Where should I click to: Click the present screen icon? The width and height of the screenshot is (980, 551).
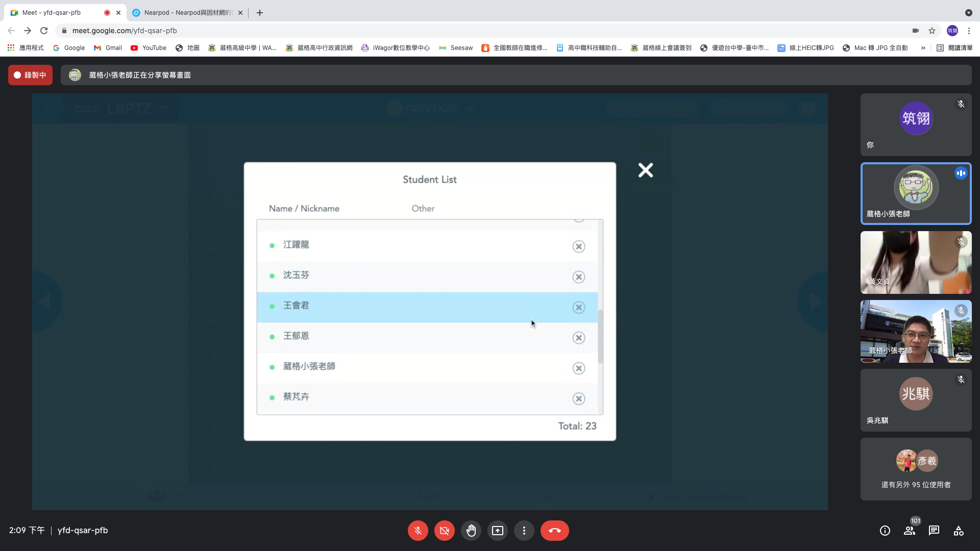(497, 531)
